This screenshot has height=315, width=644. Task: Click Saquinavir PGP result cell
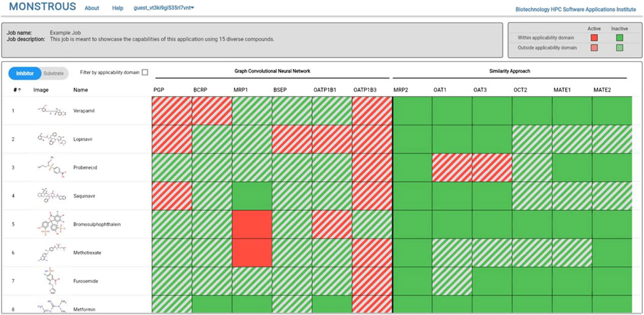tap(171, 196)
